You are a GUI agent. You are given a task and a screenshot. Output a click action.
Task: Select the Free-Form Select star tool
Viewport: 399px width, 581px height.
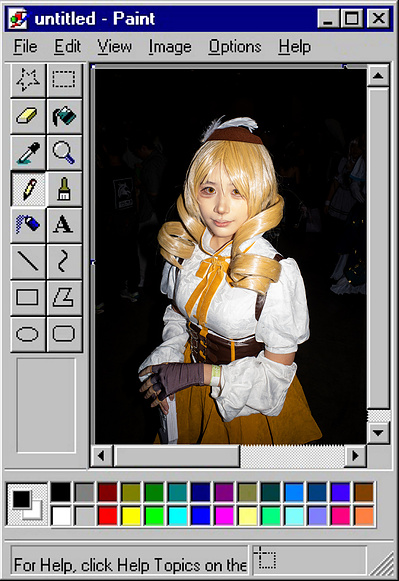click(28, 80)
